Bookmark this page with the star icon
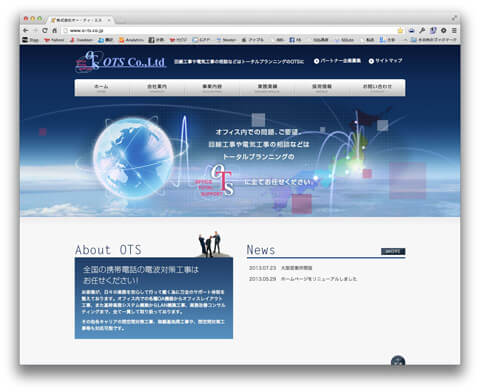The width and height of the screenshot is (480, 392). coord(400,30)
